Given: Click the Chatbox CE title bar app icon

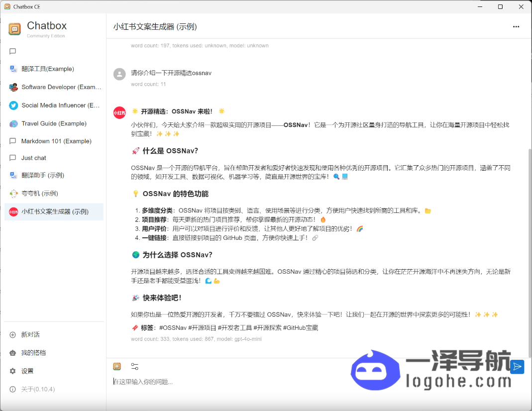Looking at the screenshot, I should click(x=7, y=6).
